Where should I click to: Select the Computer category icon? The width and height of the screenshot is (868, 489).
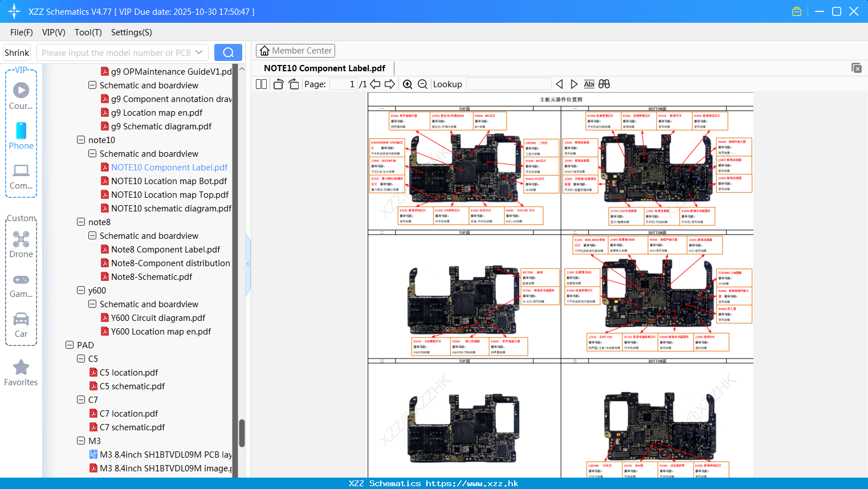coord(21,176)
